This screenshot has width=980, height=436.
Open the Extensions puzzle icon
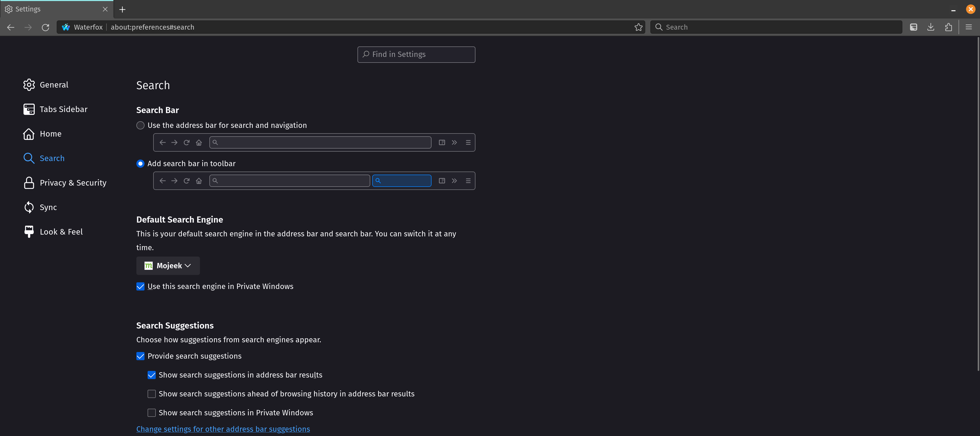pyautogui.click(x=948, y=27)
